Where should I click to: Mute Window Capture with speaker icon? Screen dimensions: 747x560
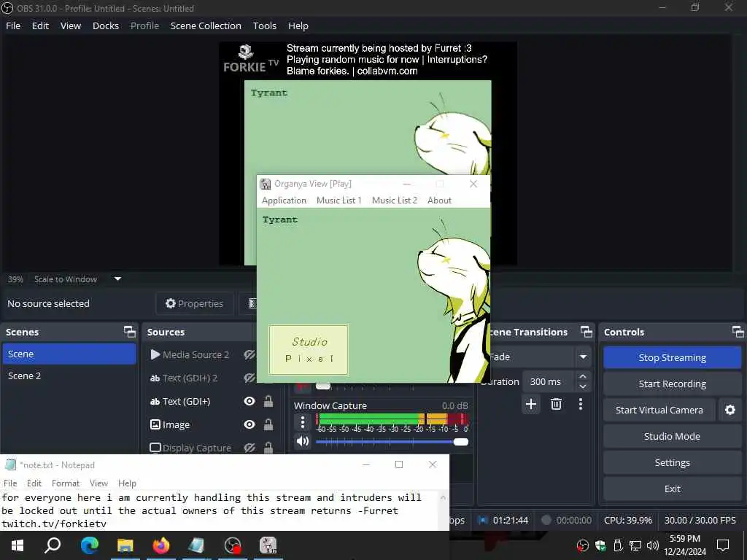tap(303, 441)
